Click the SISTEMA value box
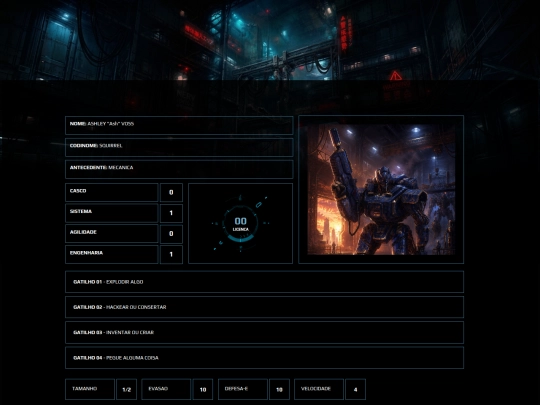The height and width of the screenshot is (405, 540). click(x=171, y=213)
